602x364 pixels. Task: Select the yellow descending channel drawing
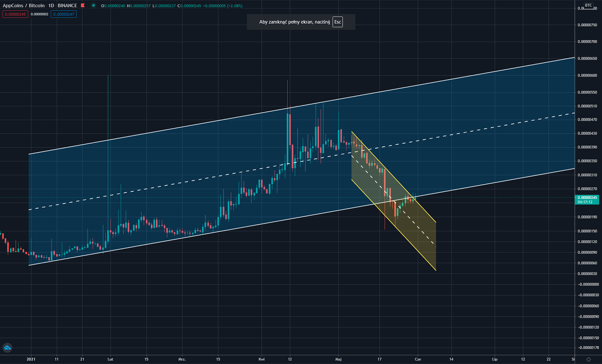pos(394,201)
